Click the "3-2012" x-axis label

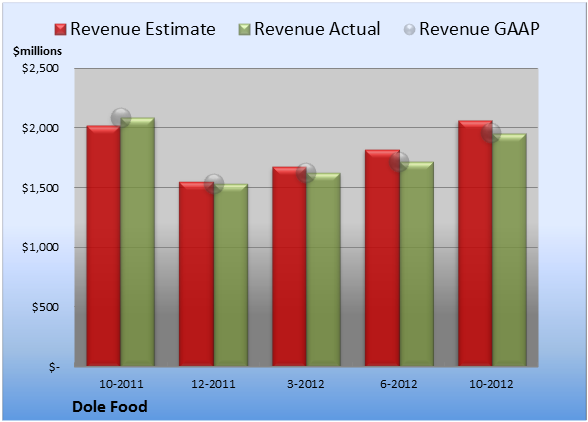tap(306, 384)
